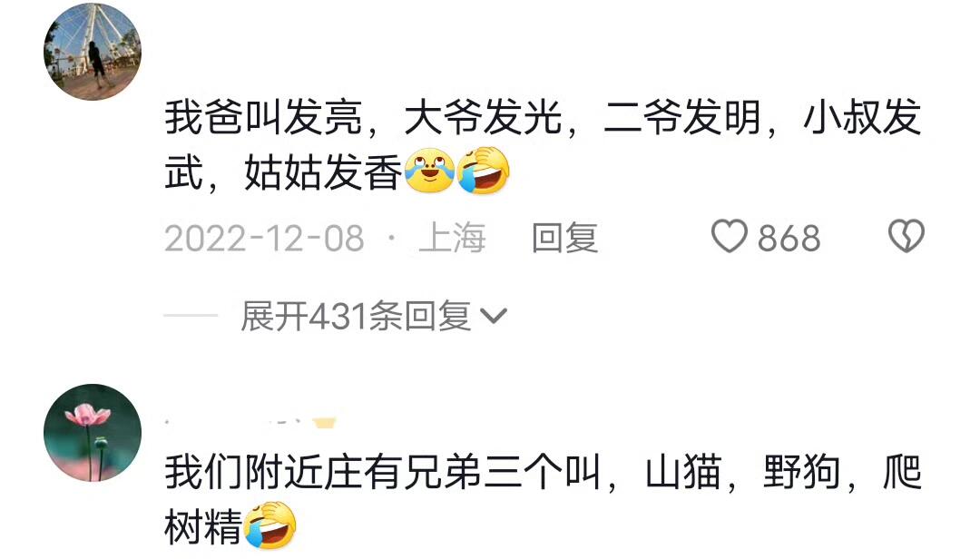Tap the laughing emoji after 树精
Screen dimensions: 980x559
coord(269,525)
